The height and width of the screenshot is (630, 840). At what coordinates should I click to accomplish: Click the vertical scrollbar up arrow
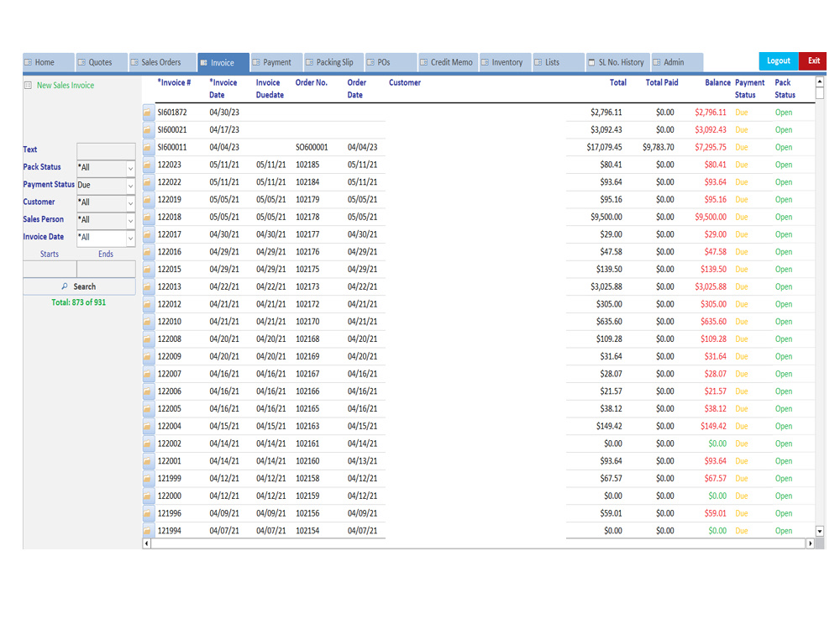[820, 81]
